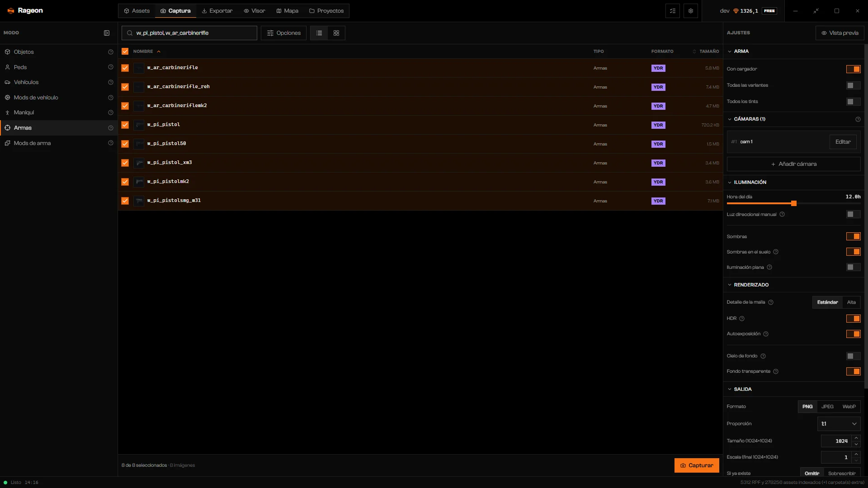Open Vista previa button
The width and height of the screenshot is (868, 488).
coord(840,33)
